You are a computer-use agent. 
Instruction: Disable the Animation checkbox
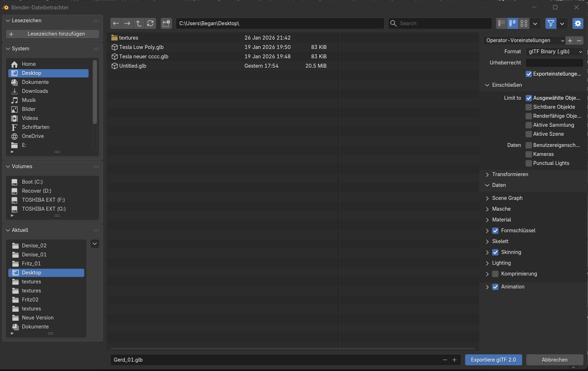pos(495,287)
